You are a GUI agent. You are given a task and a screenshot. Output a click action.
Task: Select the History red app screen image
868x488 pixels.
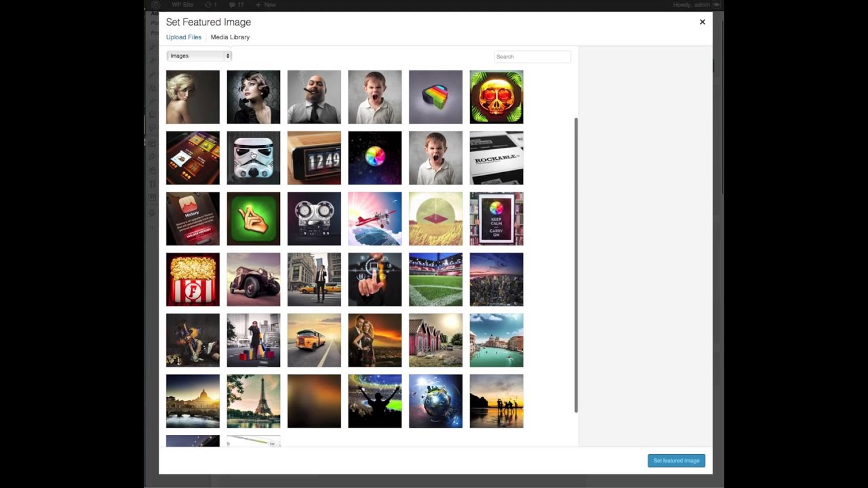coord(193,219)
